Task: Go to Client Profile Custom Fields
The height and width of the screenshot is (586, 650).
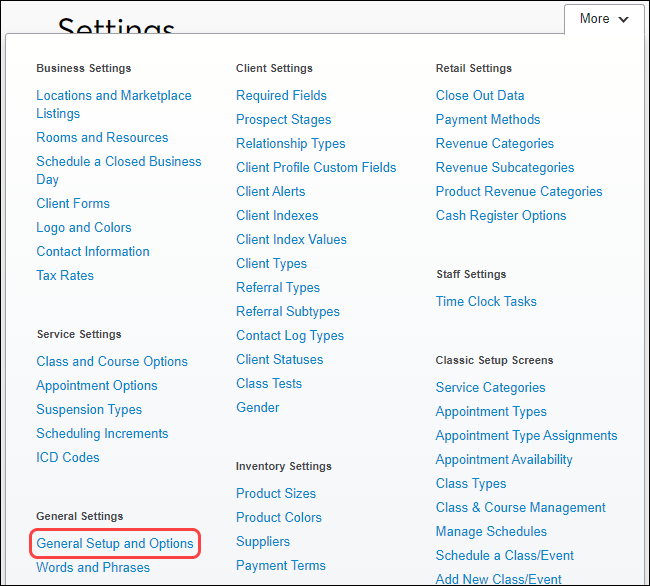Action: coord(316,168)
